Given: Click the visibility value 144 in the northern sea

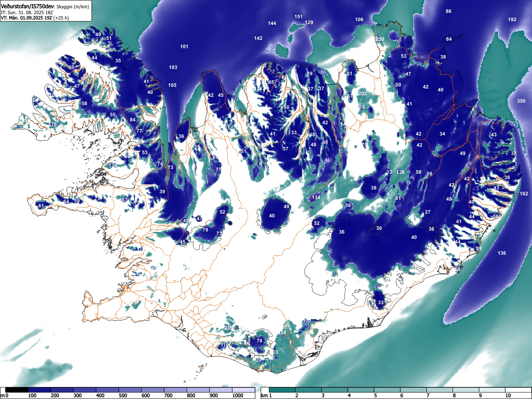Looking at the screenshot, I should point(272,23).
